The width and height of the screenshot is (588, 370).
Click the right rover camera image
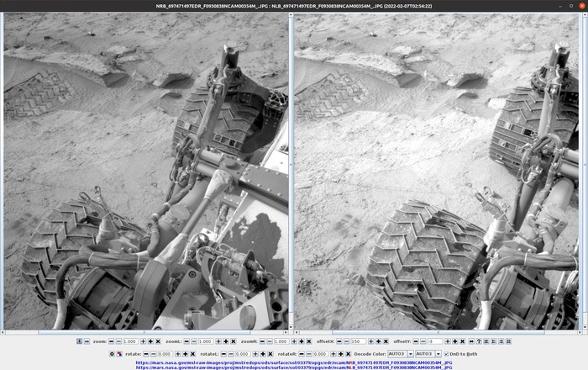437,172
